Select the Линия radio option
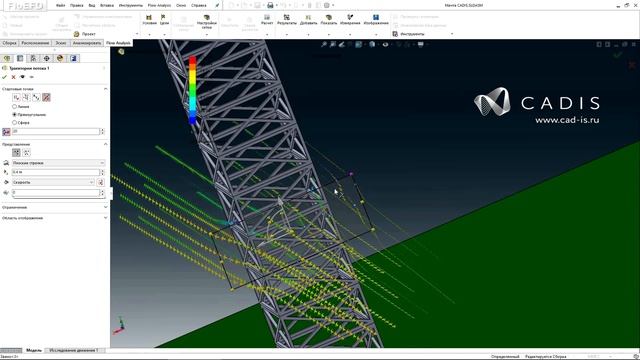This screenshot has width=640, height=360. click(x=15, y=107)
